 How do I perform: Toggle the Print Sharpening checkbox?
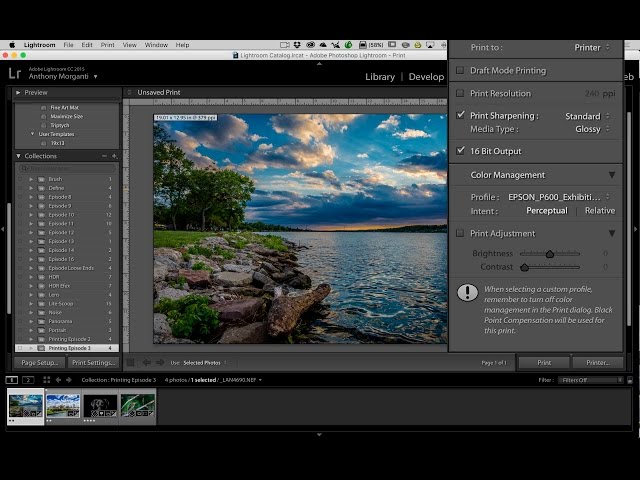point(460,116)
